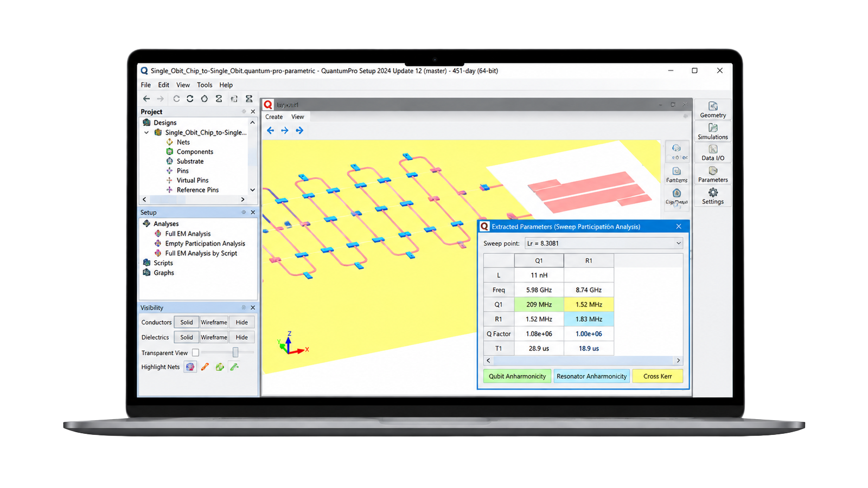Open the Help menu
Viewport: 868px width, 488px height.
click(x=226, y=85)
